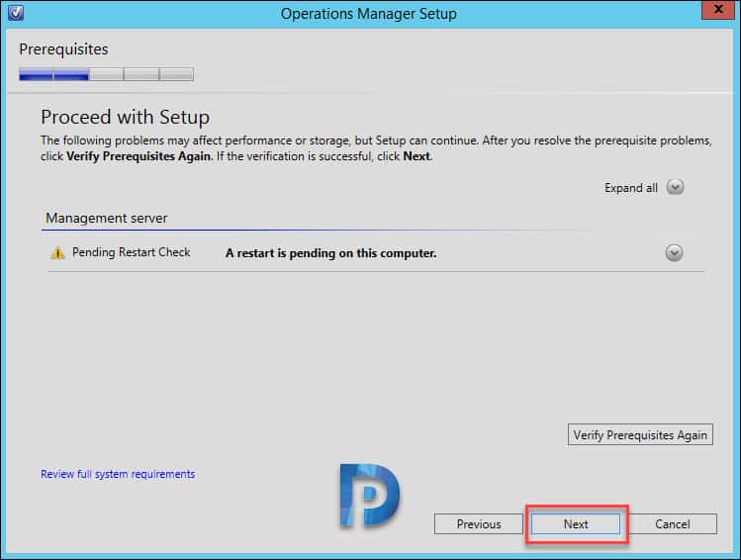The image size is (741, 560).
Task: Close the Operations Manager Setup window
Action: pos(718,10)
